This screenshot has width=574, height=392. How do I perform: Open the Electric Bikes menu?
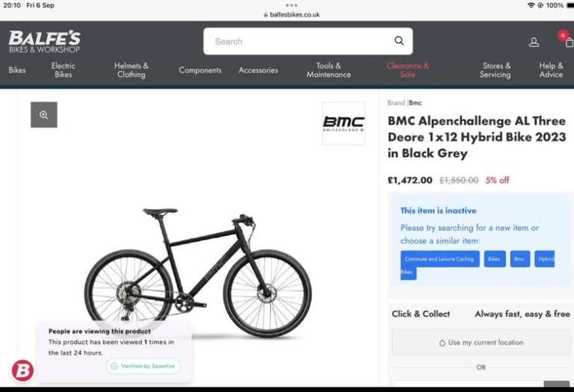coord(64,70)
